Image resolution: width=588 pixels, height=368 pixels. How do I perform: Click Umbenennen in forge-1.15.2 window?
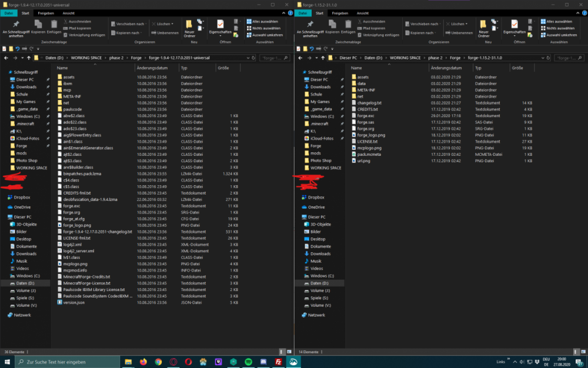coord(459,33)
